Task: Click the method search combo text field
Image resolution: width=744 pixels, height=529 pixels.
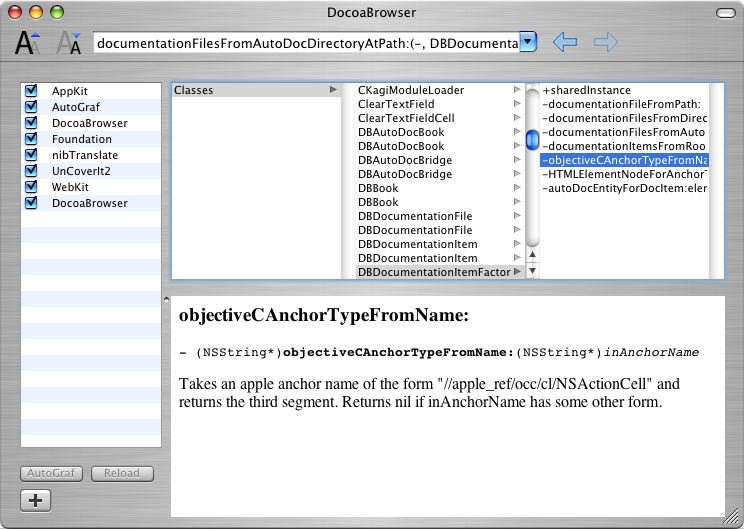Action: click(x=306, y=43)
